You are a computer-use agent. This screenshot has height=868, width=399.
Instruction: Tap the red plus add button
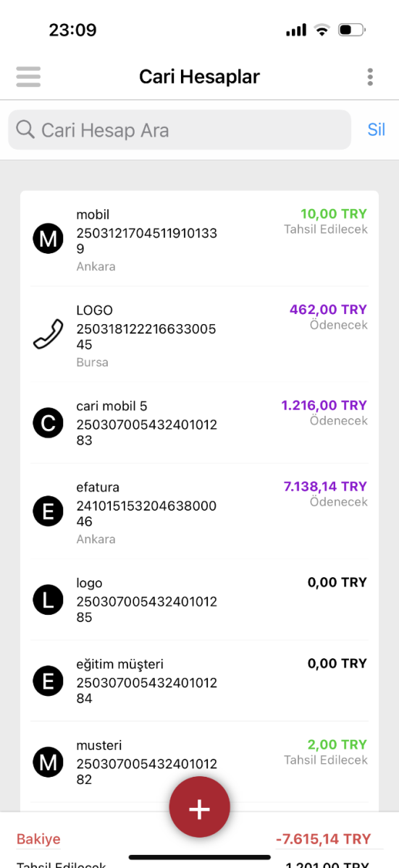point(199,808)
